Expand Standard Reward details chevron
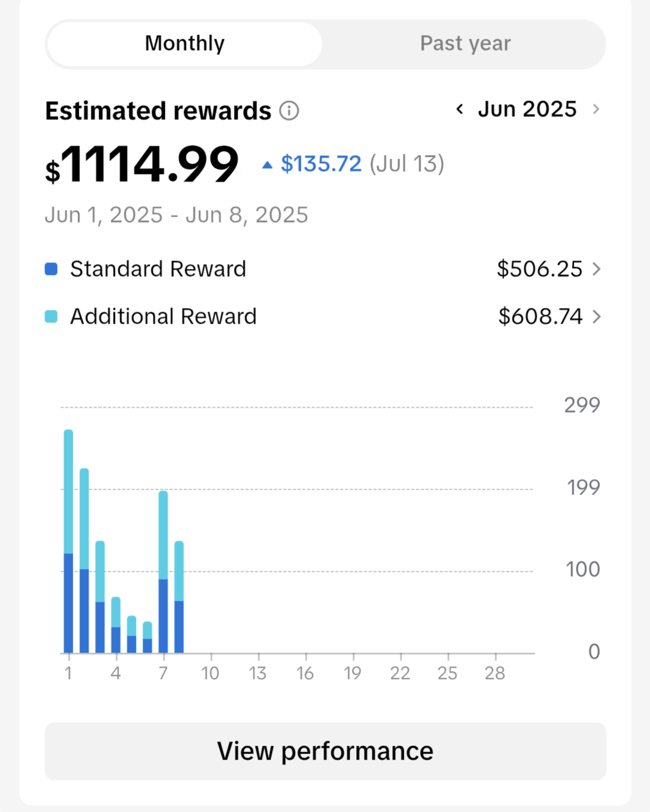This screenshot has width=650, height=812. click(x=596, y=269)
